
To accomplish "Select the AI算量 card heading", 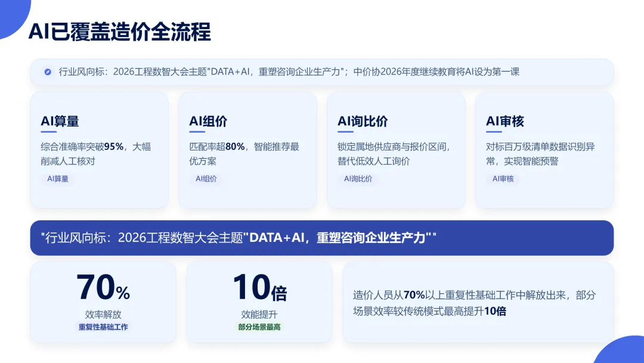I will point(60,121).
